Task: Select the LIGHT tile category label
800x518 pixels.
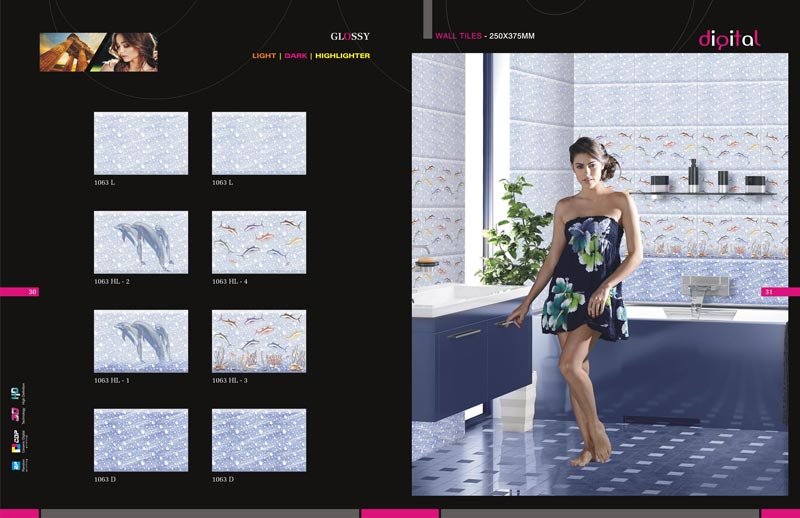Action: pos(264,56)
